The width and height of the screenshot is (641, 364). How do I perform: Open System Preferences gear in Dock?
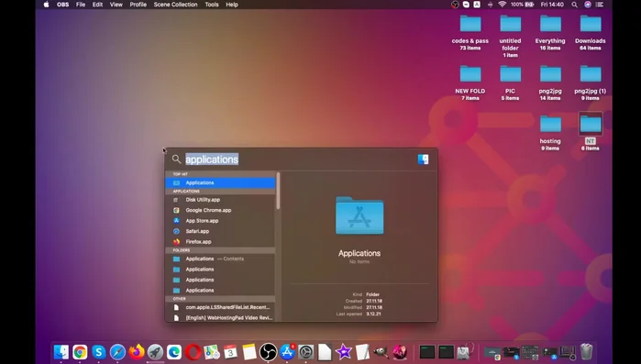[305, 352]
